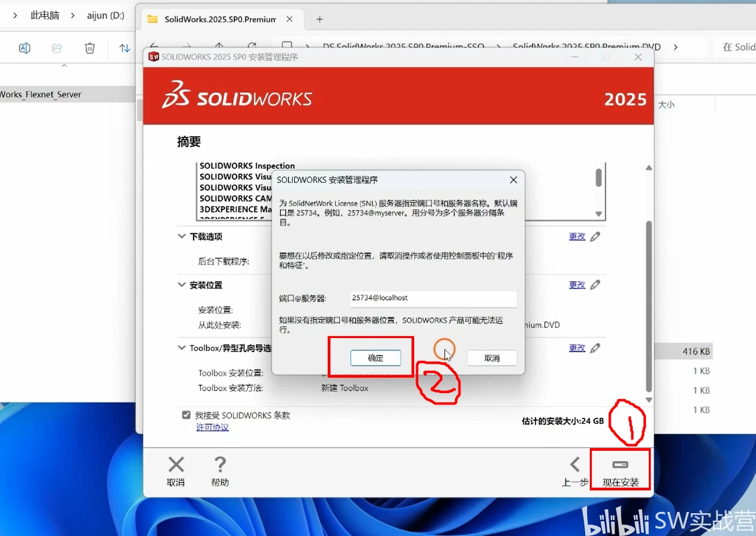The height and width of the screenshot is (536, 756).
Task: Click 取消 in the SNL server dialog
Action: (x=492, y=358)
